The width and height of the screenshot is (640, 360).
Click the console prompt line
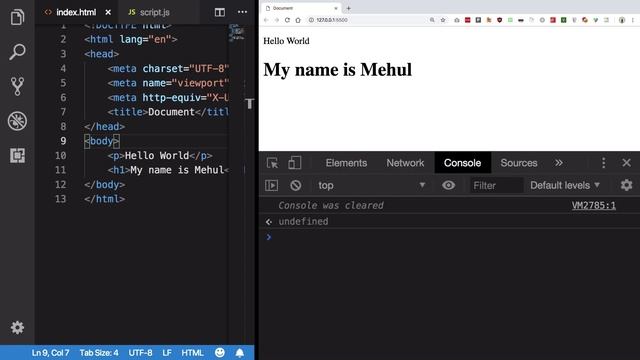[x=449, y=237]
